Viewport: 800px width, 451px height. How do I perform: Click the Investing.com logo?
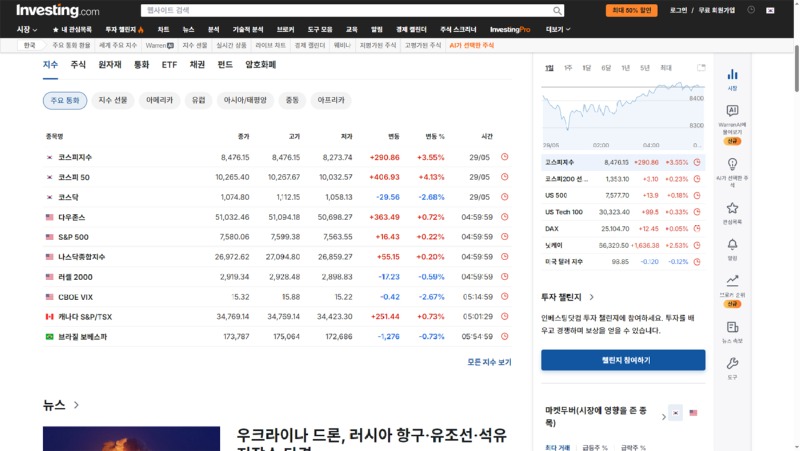[58, 10]
